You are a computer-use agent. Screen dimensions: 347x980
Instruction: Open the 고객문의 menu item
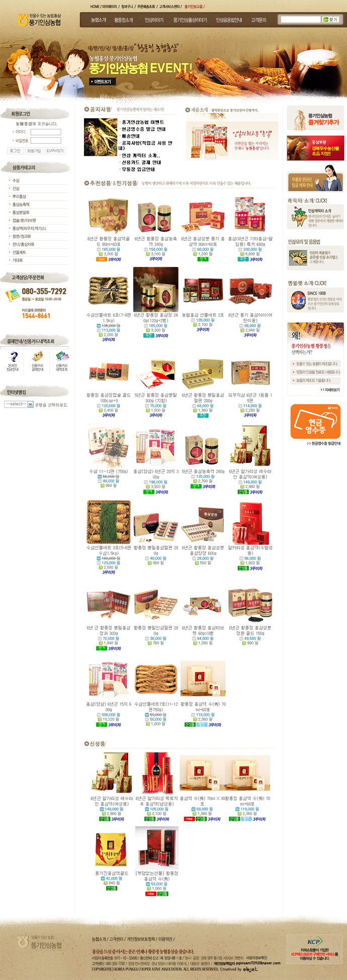tap(258, 20)
